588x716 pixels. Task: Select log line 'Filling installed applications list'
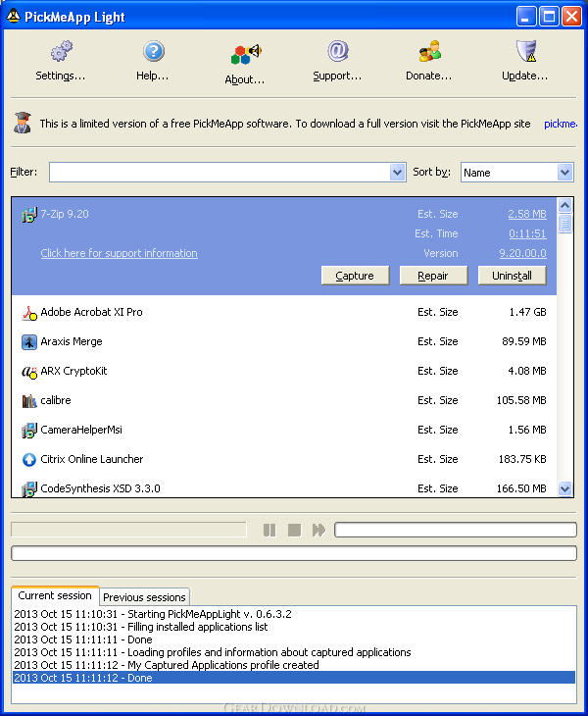pyautogui.click(x=294, y=627)
